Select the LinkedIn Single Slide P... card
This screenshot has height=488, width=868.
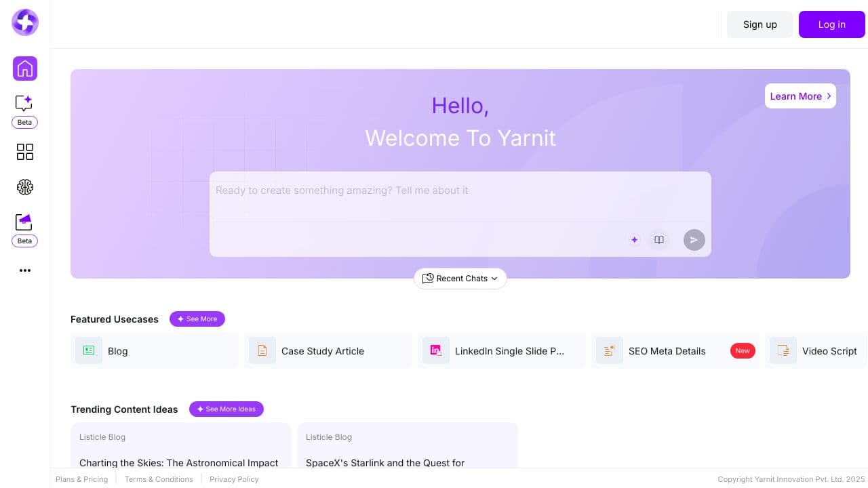502,350
